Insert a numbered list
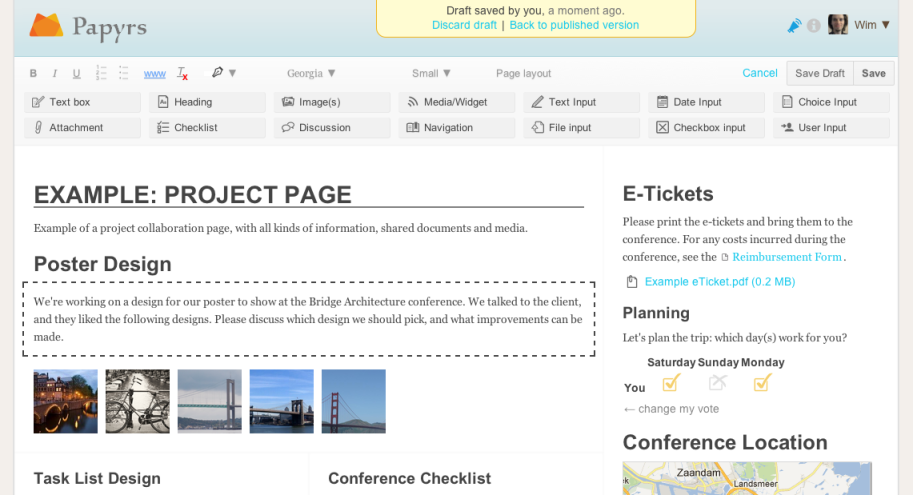The image size is (913, 495). [101, 73]
